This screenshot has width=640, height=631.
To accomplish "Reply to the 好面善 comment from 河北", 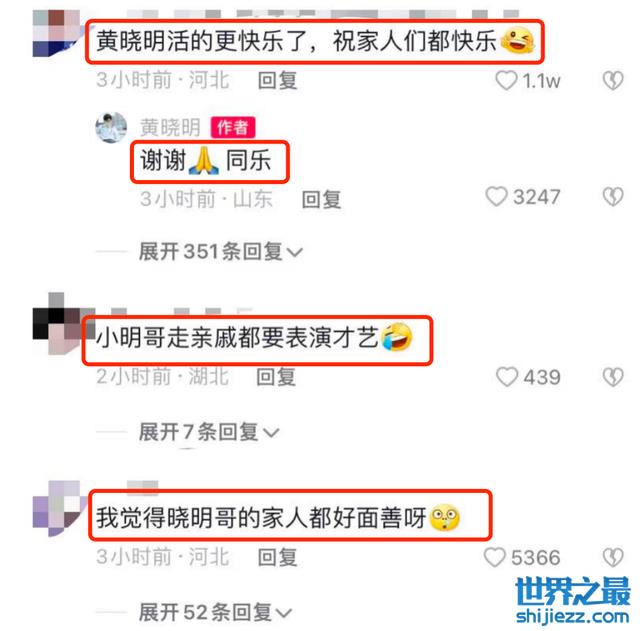I will [x=278, y=557].
